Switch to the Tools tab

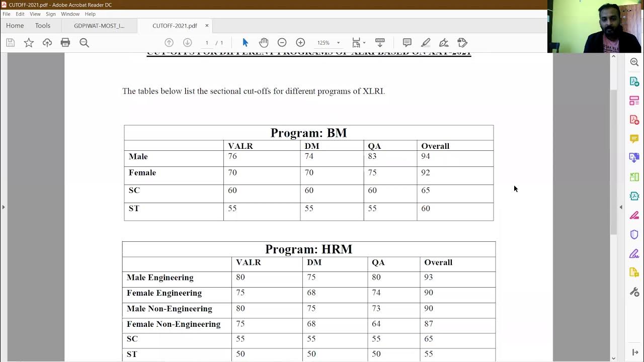(x=43, y=26)
